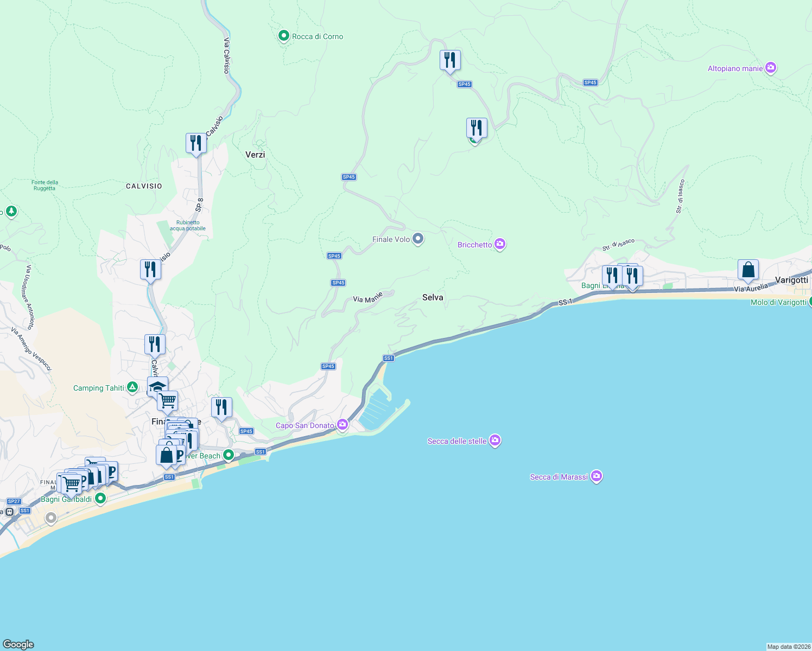
Task: Select the Selva place label
Action: tap(433, 297)
